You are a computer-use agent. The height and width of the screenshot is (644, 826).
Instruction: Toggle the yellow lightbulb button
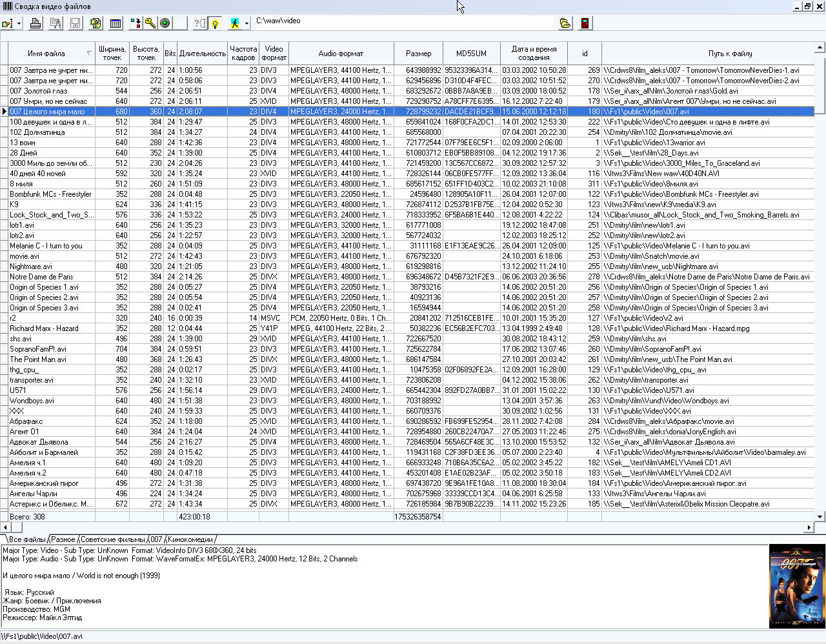(x=215, y=23)
